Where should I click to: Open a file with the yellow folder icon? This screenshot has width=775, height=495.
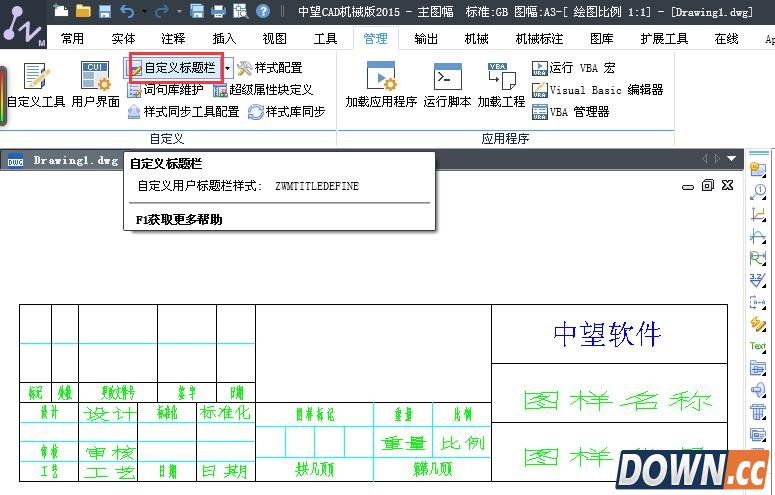[83, 11]
